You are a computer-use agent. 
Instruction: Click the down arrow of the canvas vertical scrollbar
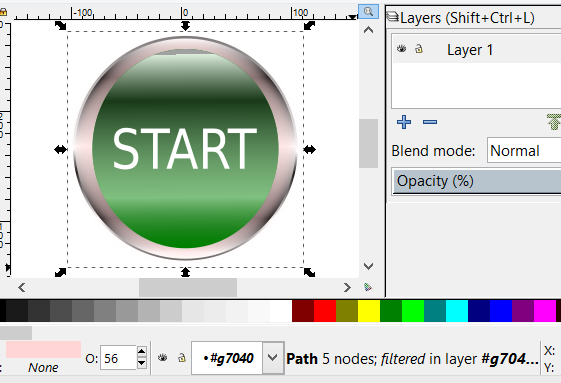point(368,266)
